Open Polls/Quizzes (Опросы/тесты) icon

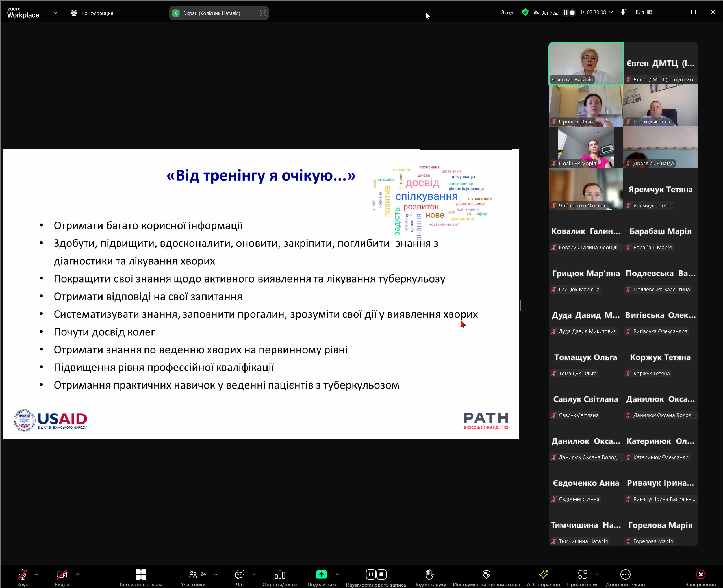(x=280, y=574)
